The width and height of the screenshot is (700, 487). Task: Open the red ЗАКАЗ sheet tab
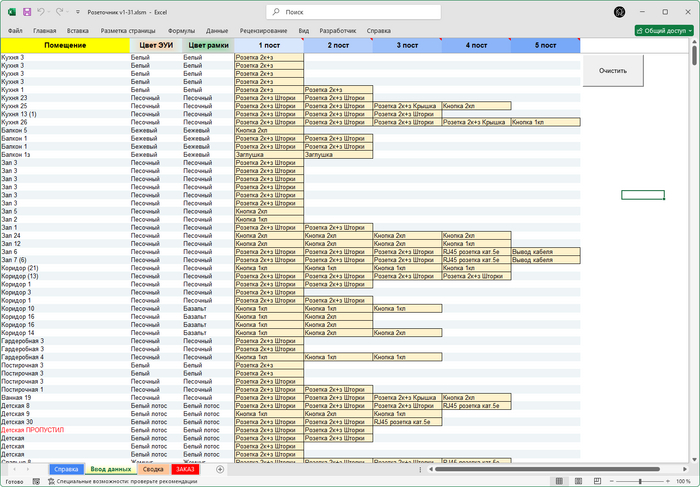coord(185,469)
